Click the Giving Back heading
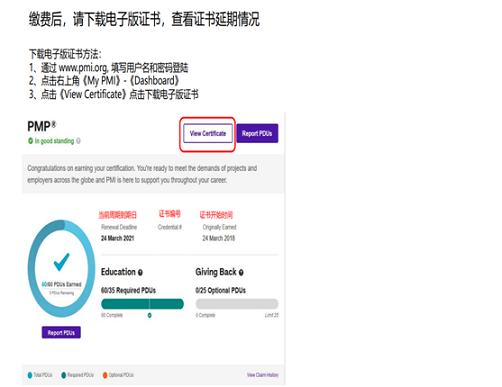The width and height of the screenshot is (502, 387). 216,272
